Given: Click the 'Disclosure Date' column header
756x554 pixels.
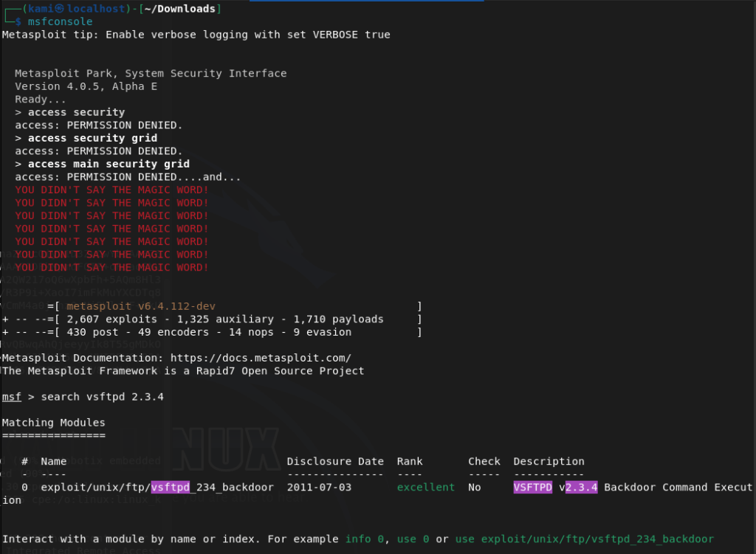Looking at the screenshot, I should coord(335,462).
